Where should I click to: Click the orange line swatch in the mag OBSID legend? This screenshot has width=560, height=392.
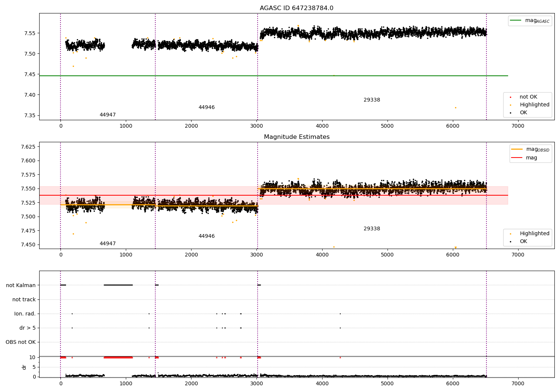click(x=517, y=149)
